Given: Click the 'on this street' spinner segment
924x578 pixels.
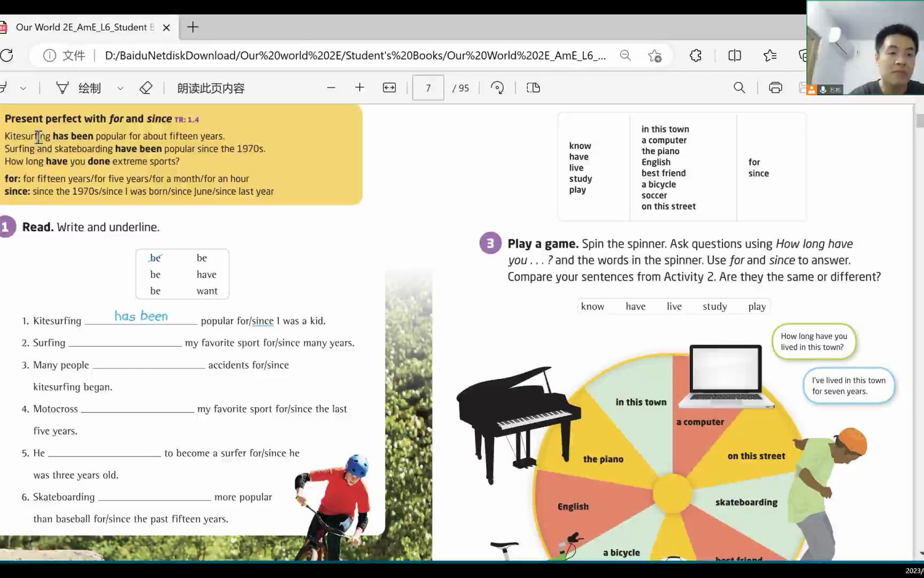Looking at the screenshot, I should click(756, 457).
